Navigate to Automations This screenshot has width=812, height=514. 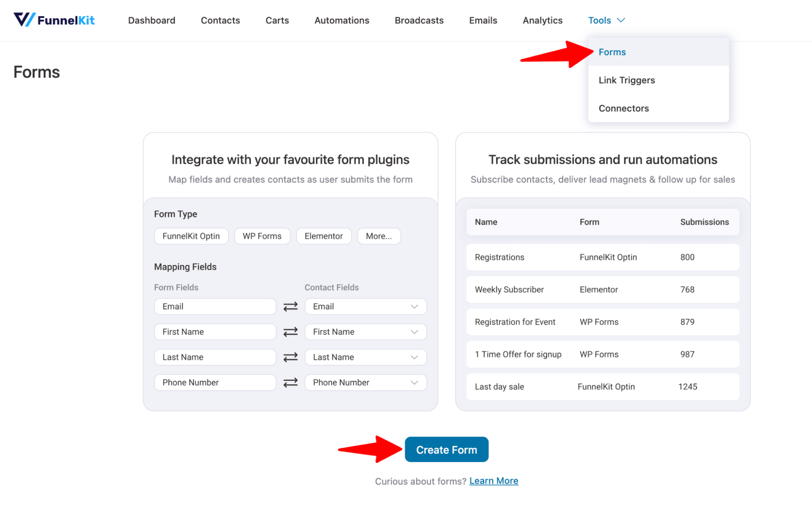coord(342,20)
